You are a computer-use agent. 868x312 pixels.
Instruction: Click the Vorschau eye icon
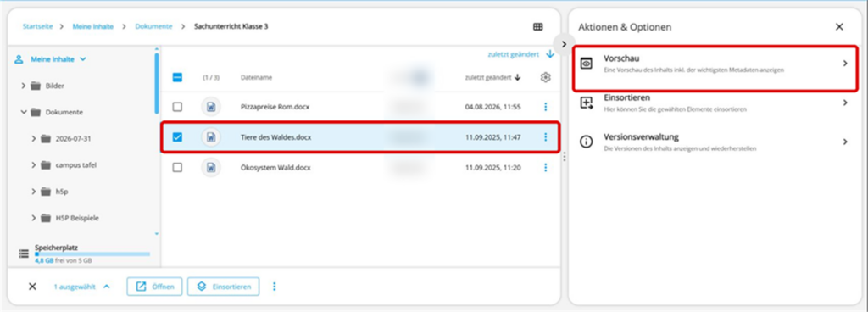coord(587,64)
